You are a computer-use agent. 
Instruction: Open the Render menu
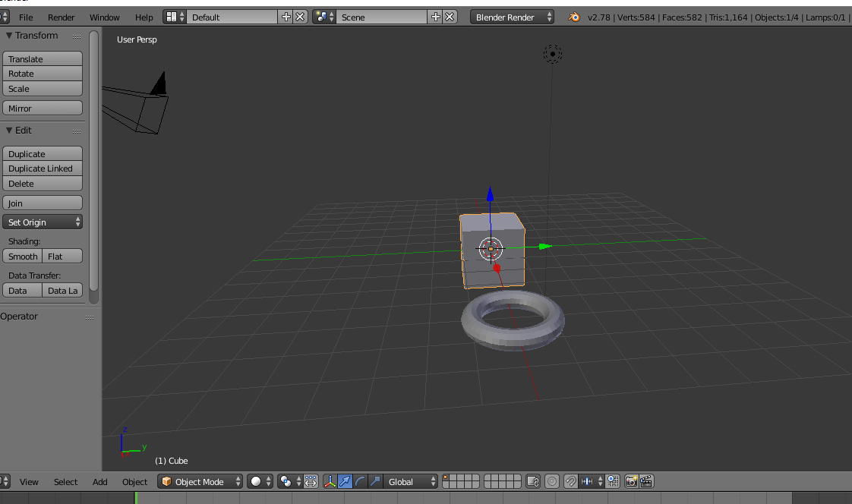click(x=61, y=17)
